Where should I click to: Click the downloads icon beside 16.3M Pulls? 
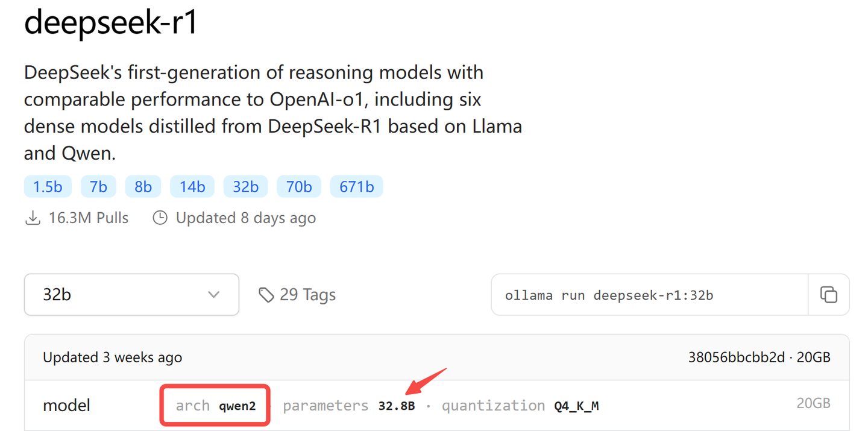pyautogui.click(x=33, y=218)
